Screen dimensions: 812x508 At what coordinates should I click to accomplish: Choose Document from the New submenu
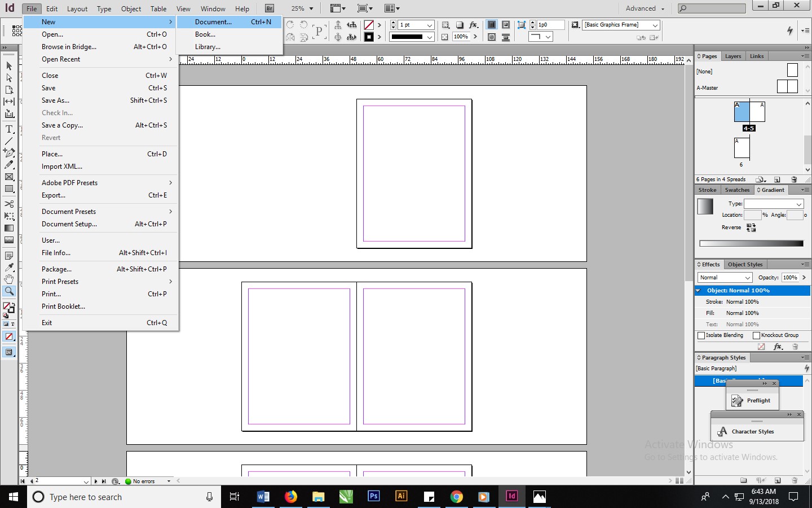(213, 21)
